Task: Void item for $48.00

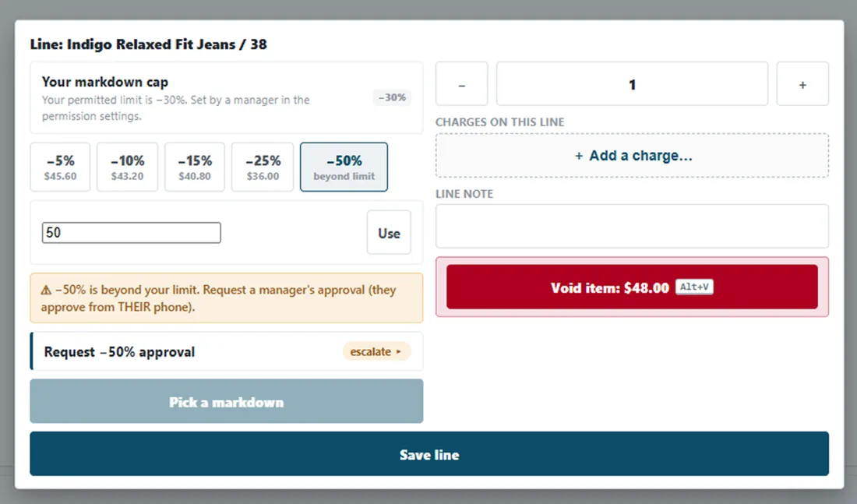Action: [632, 287]
